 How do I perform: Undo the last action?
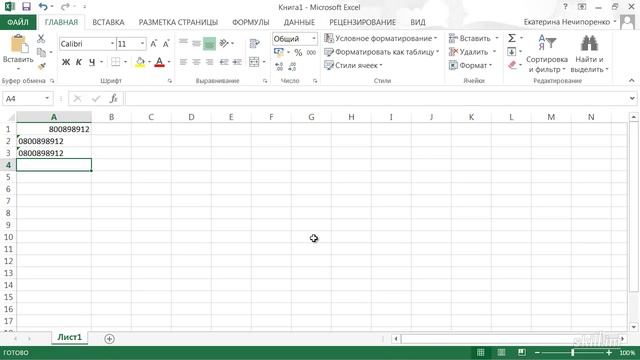pos(43,7)
